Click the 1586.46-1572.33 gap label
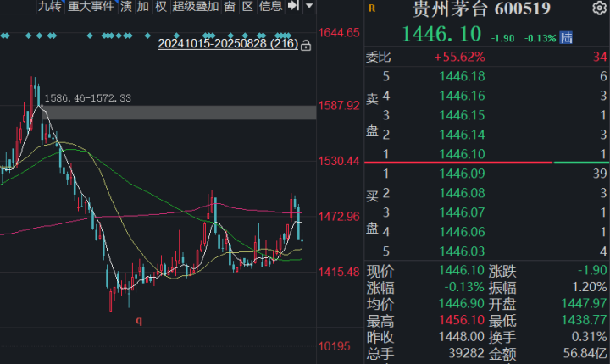The image size is (610, 364). pos(87,98)
